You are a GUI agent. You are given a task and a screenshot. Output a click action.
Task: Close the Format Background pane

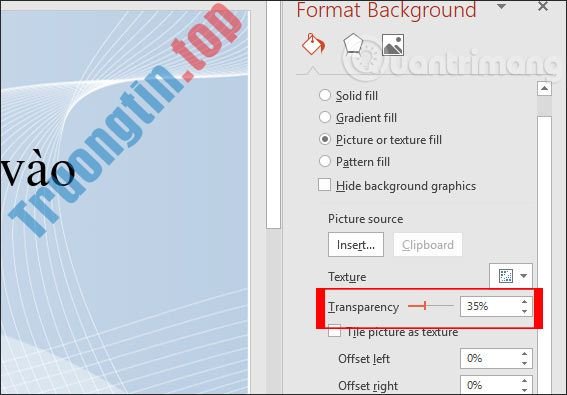[x=543, y=6]
